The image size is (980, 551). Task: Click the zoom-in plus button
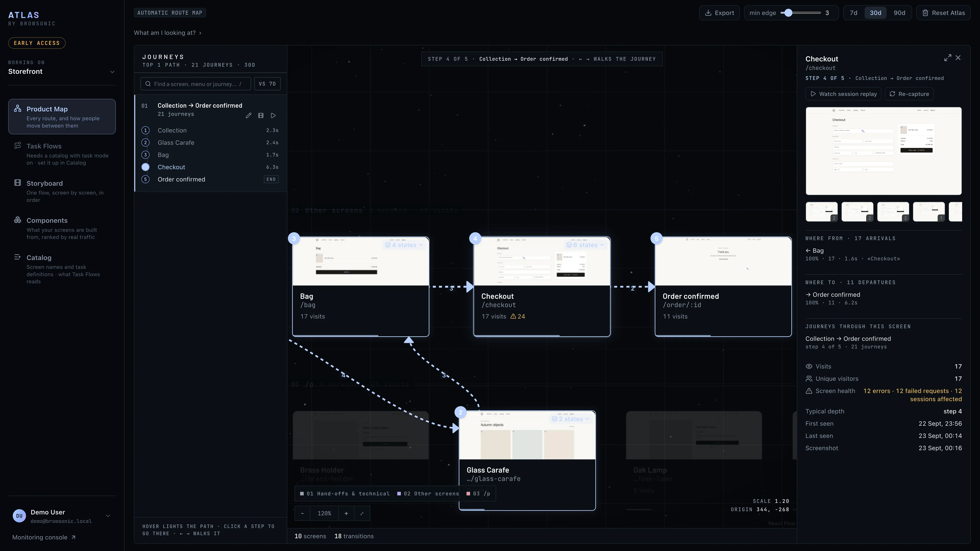(x=346, y=513)
